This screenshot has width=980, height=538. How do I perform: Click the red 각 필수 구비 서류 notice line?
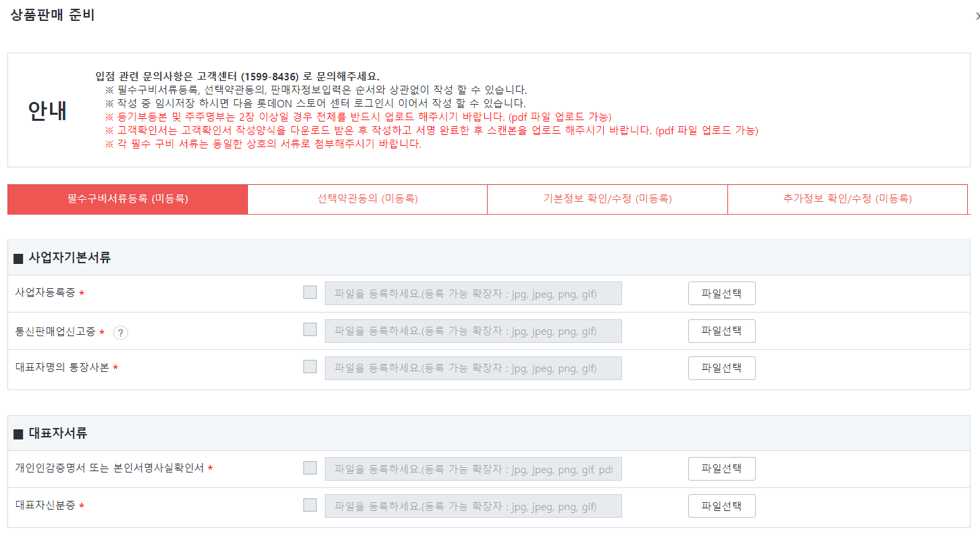coord(263,144)
